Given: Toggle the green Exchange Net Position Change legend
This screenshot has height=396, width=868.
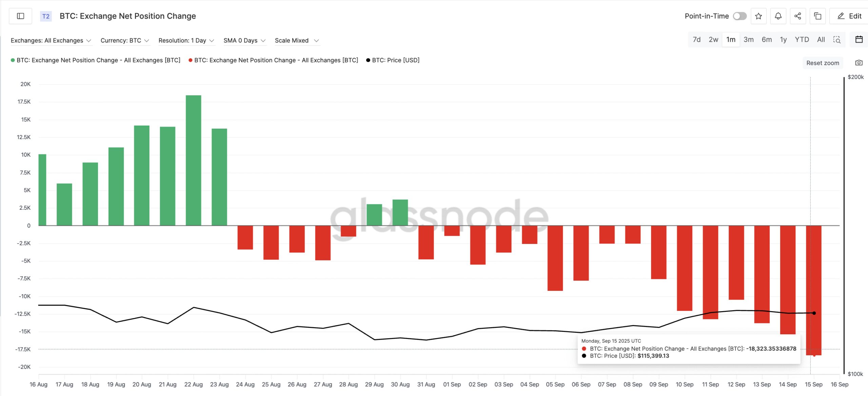Looking at the screenshot, I should tap(96, 60).
